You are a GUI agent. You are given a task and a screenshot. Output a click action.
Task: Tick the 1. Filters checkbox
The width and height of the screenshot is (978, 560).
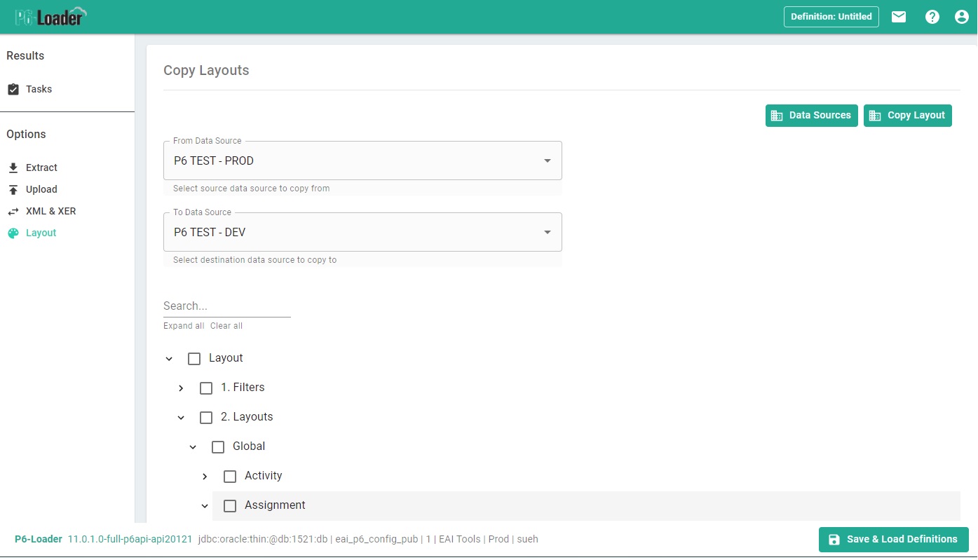click(x=206, y=388)
